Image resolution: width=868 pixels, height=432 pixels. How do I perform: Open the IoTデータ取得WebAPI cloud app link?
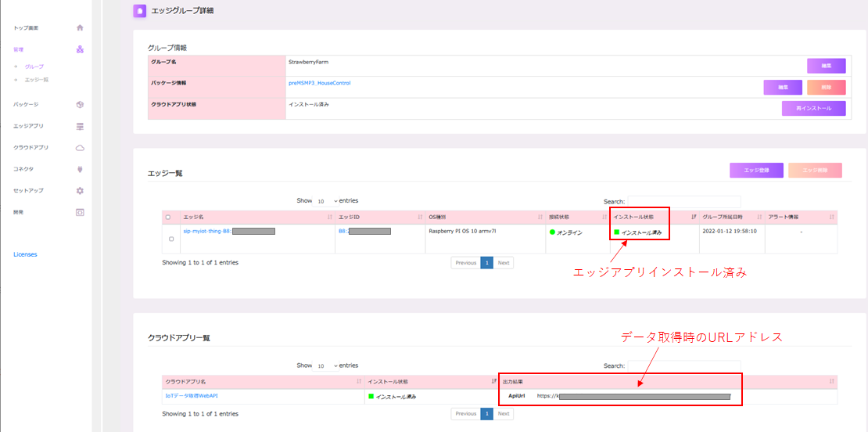coord(192,396)
